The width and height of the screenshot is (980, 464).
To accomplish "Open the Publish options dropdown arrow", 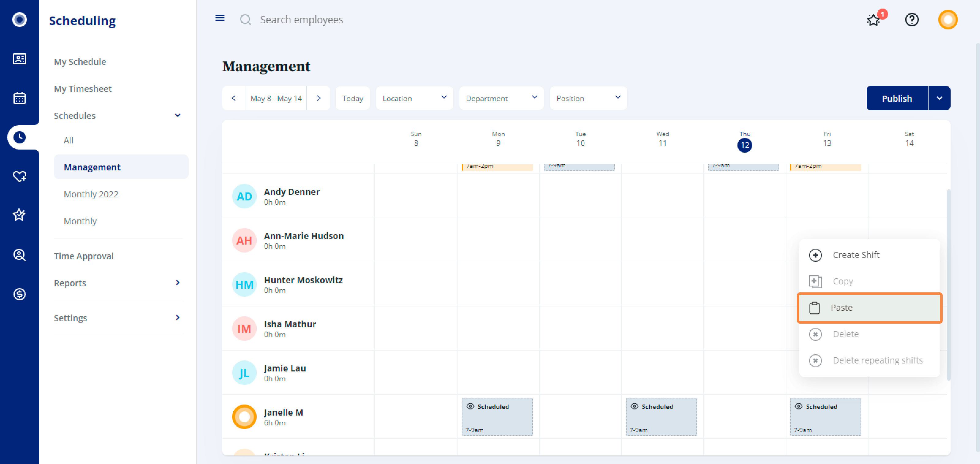I will coord(939,98).
